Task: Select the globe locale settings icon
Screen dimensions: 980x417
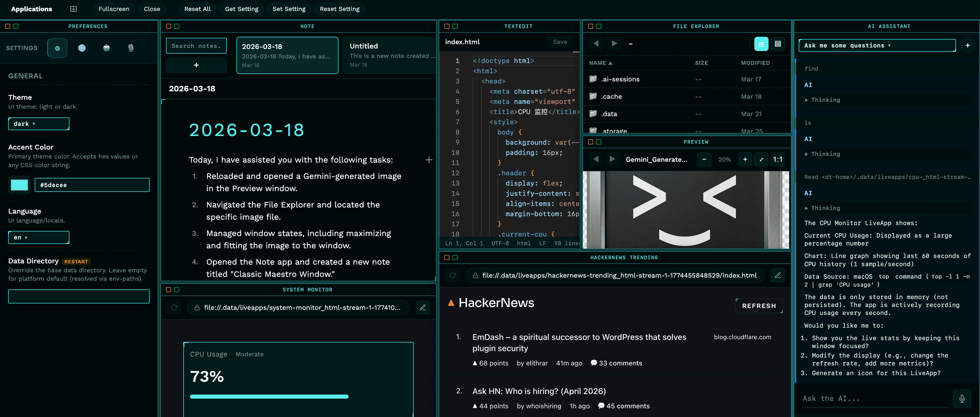Action: (82, 48)
